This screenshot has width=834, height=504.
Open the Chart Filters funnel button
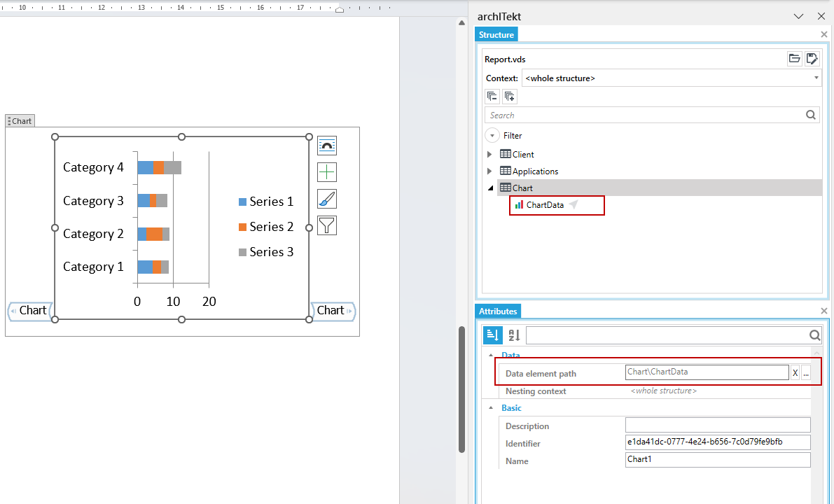(x=326, y=225)
